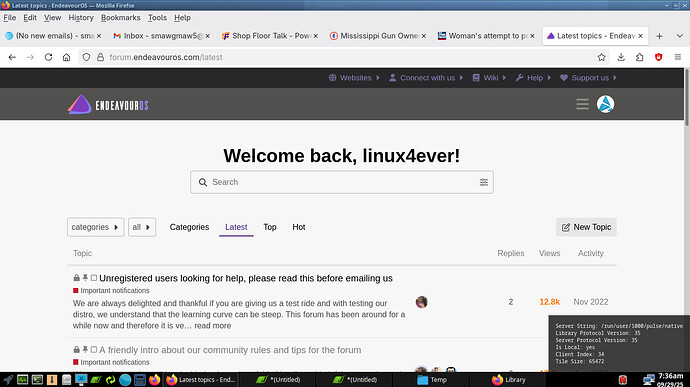Go back with the browser back arrow
Screen dimensions: 690x387
[x=12, y=57]
